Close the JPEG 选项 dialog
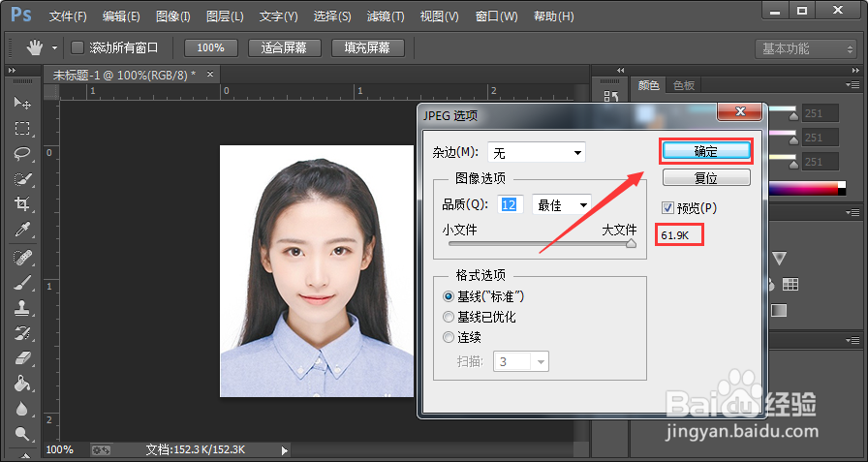The image size is (868, 462). click(740, 112)
